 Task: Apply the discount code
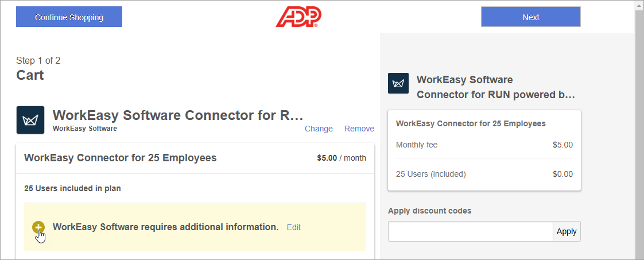pyautogui.click(x=567, y=231)
